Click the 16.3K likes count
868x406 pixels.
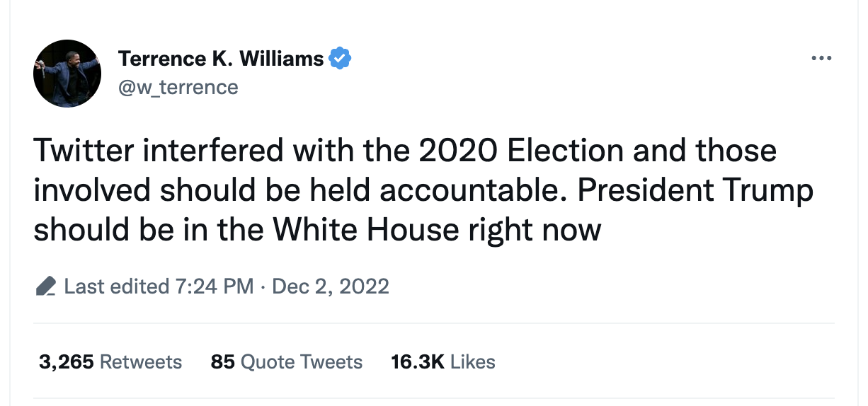tap(417, 362)
